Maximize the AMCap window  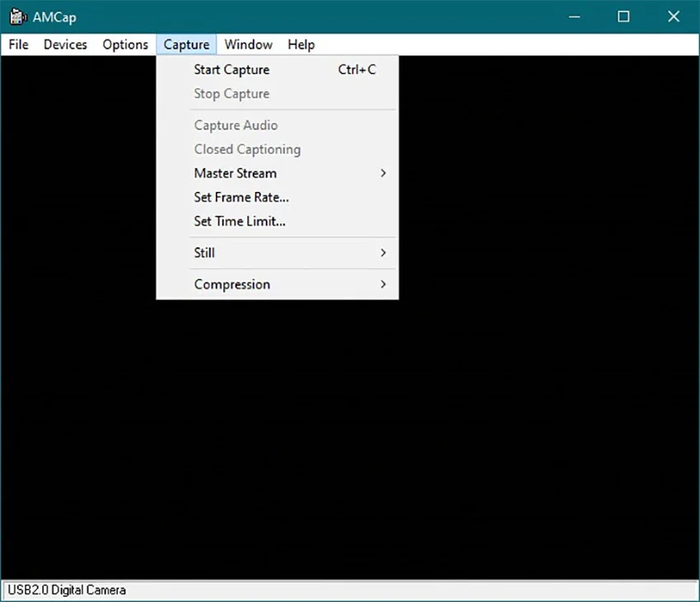623,16
